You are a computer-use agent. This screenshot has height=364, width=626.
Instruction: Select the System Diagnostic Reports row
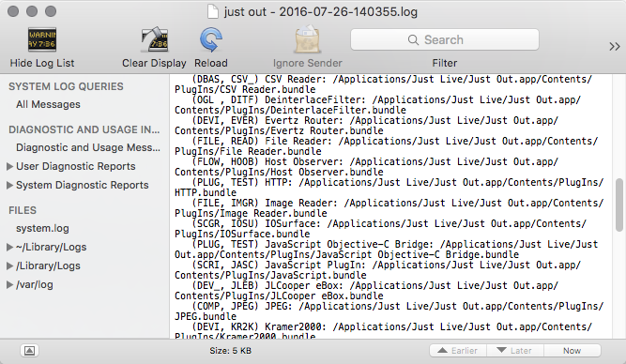(82, 185)
